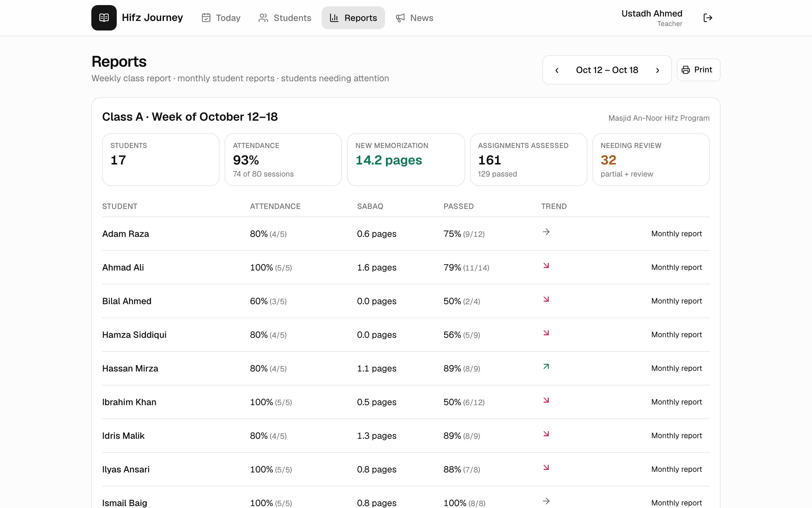Viewport: 812px width, 508px height.
Task: Click Ibrahim Khan's downward trend arrow icon
Action: [546, 400]
